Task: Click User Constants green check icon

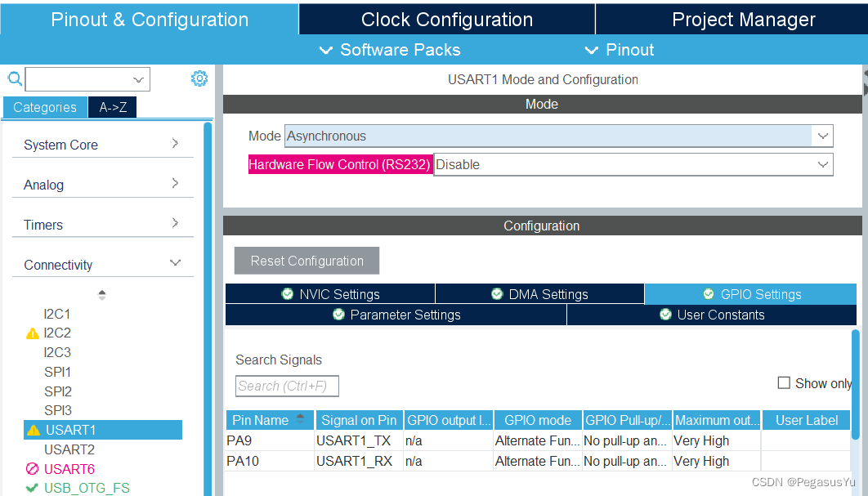Action: point(665,315)
